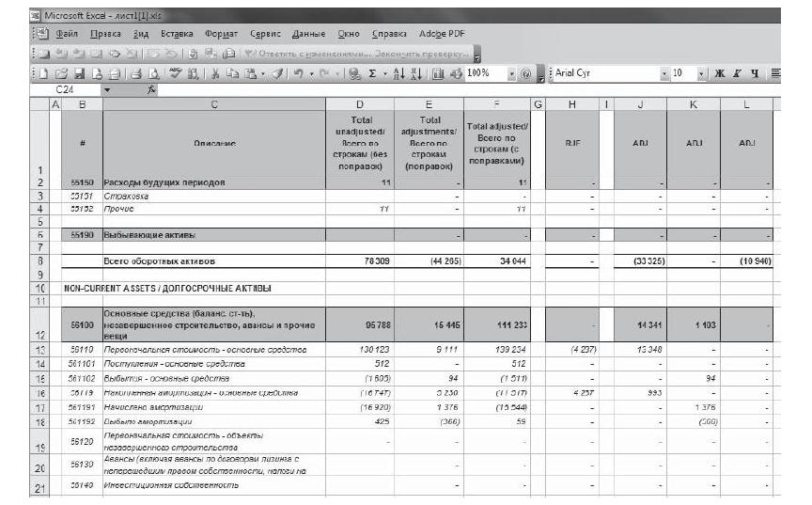Toggle Underline formatting (Ч)
This screenshot has width=812, height=505.
(x=755, y=73)
